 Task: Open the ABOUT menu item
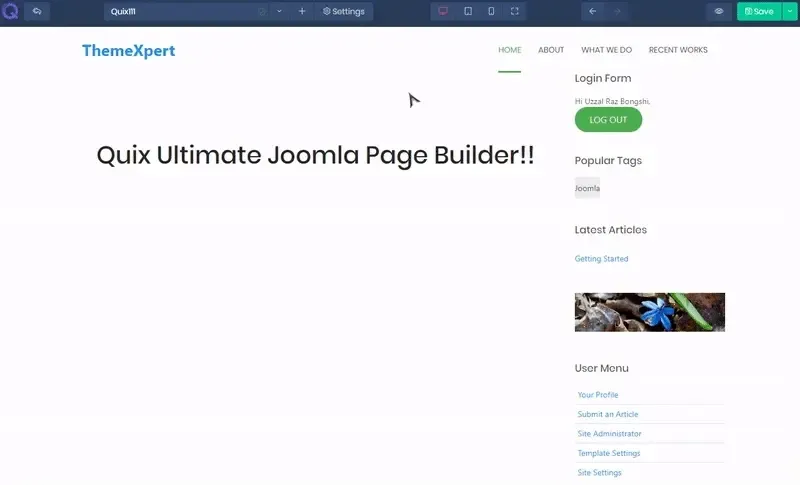click(x=551, y=50)
